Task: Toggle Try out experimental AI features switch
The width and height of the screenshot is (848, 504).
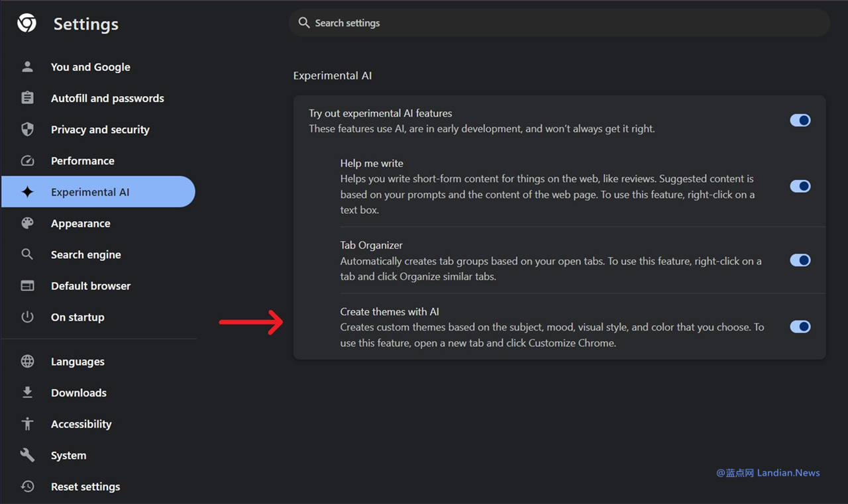Action: click(x=800, y=121)
